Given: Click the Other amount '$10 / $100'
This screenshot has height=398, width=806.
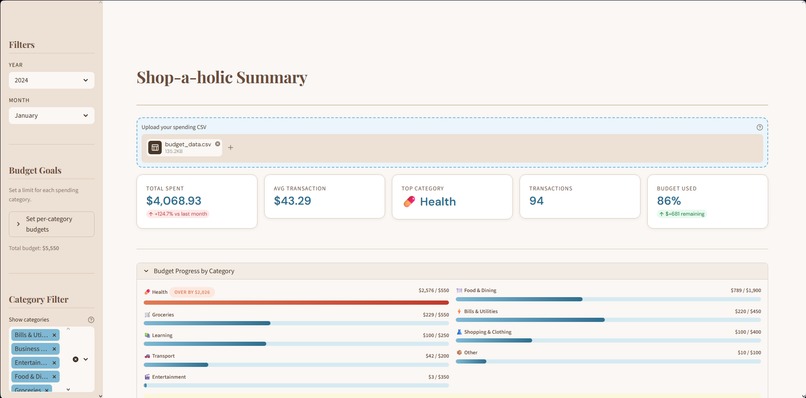Looking at the screenshot, I should pyautogui.click(x=749, y=353).
